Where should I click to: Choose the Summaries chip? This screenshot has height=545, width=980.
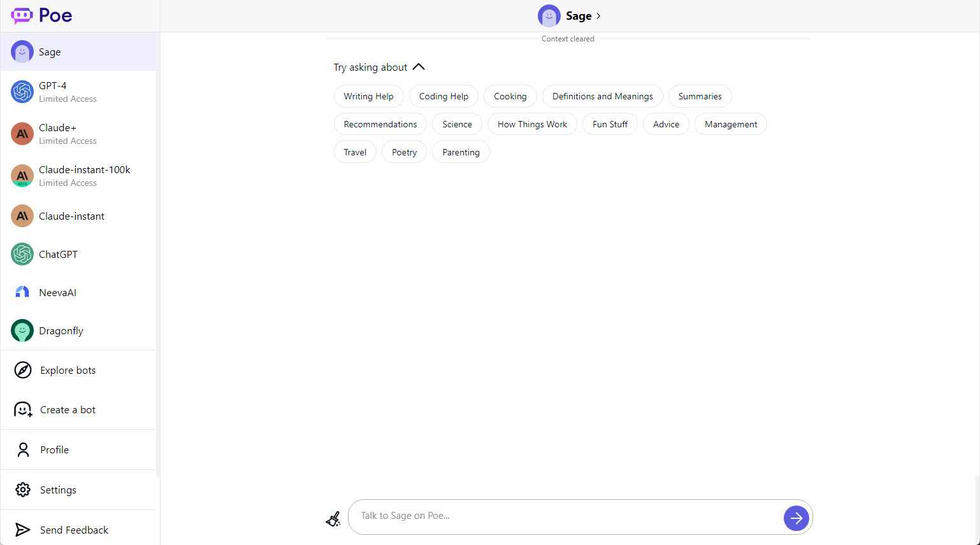pyautogui.click(x=700, y=96)
